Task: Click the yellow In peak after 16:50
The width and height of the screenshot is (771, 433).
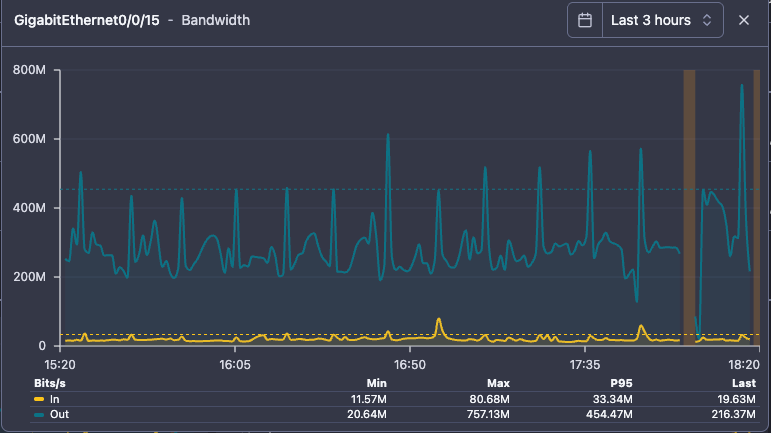Action: [439, 320]
